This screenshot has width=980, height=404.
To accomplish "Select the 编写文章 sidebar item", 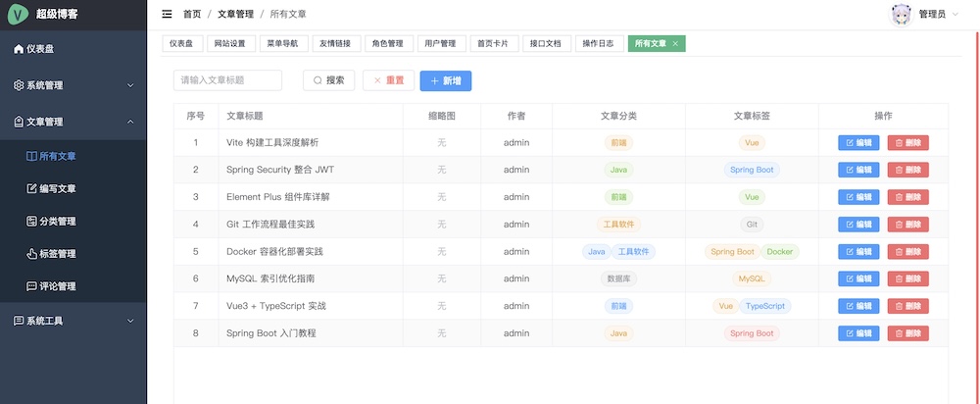I will click(x=73, y=189).
